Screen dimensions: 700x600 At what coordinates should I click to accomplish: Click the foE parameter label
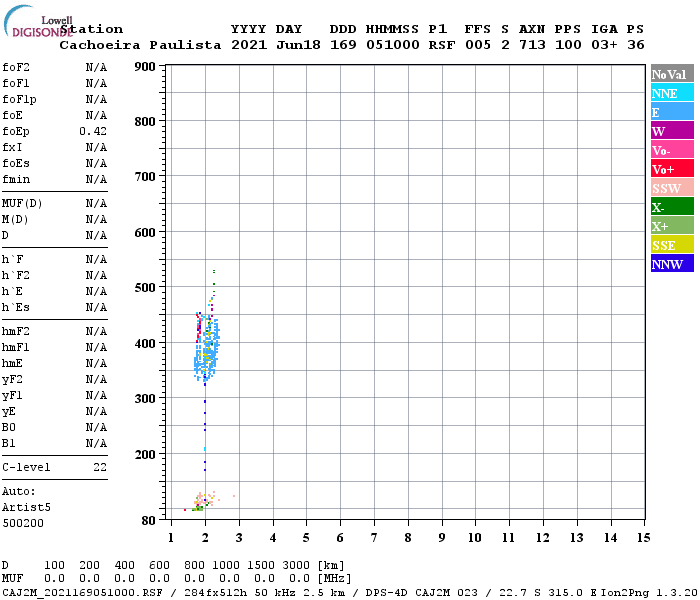(12, 116)
